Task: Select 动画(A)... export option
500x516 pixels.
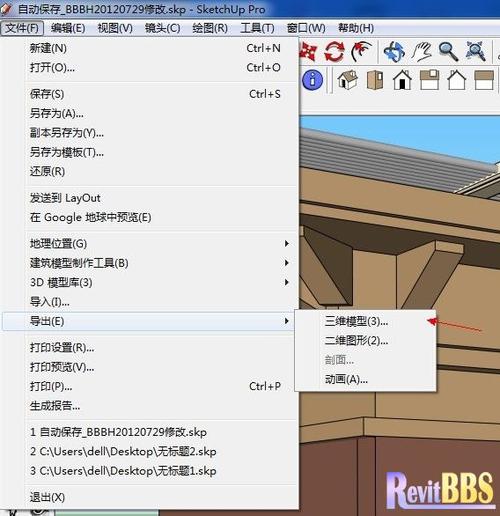Action: click(x=366, y=379)
